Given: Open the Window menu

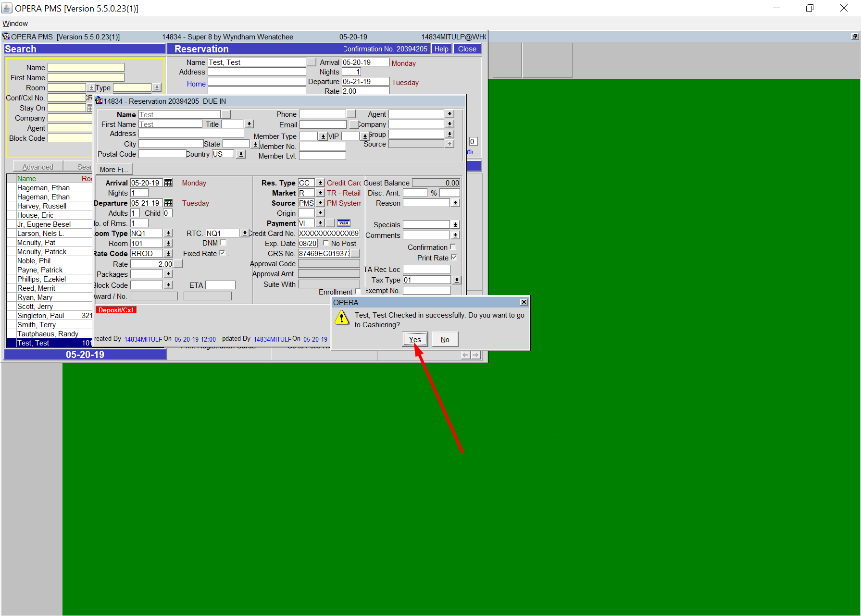Looking at the screenshot, I should 15,24.
